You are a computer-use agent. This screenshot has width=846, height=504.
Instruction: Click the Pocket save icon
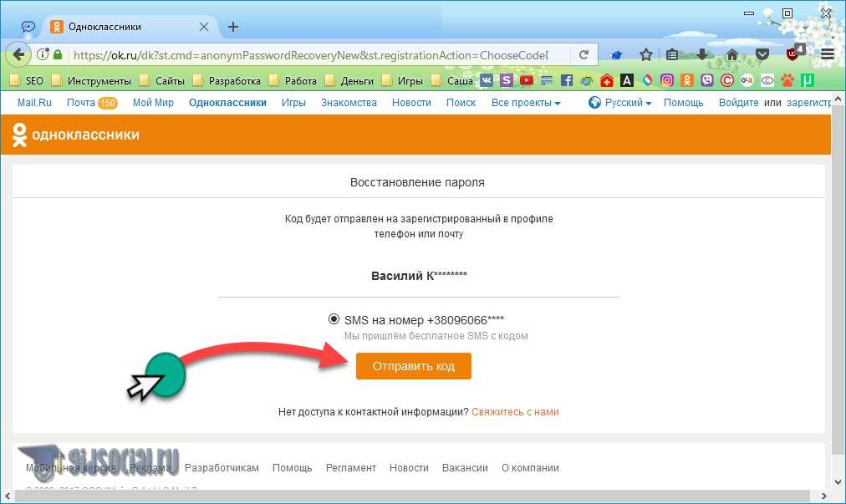(x=762, y=55)
